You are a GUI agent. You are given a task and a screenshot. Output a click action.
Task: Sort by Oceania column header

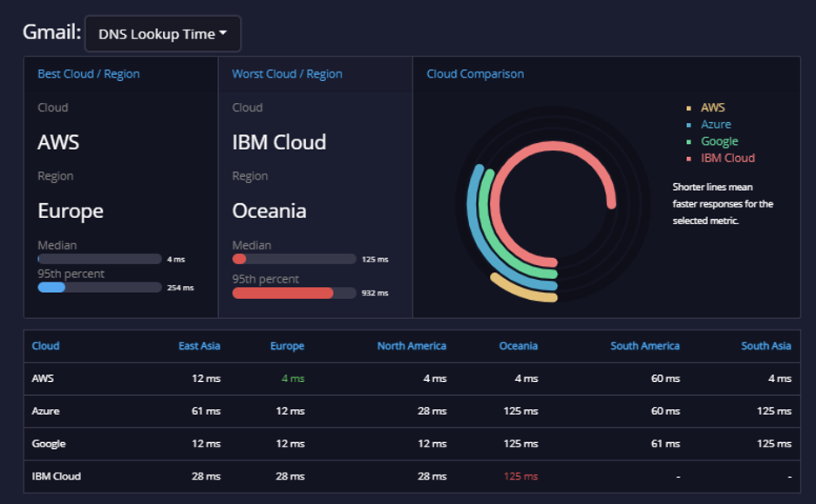click(519, 345)
